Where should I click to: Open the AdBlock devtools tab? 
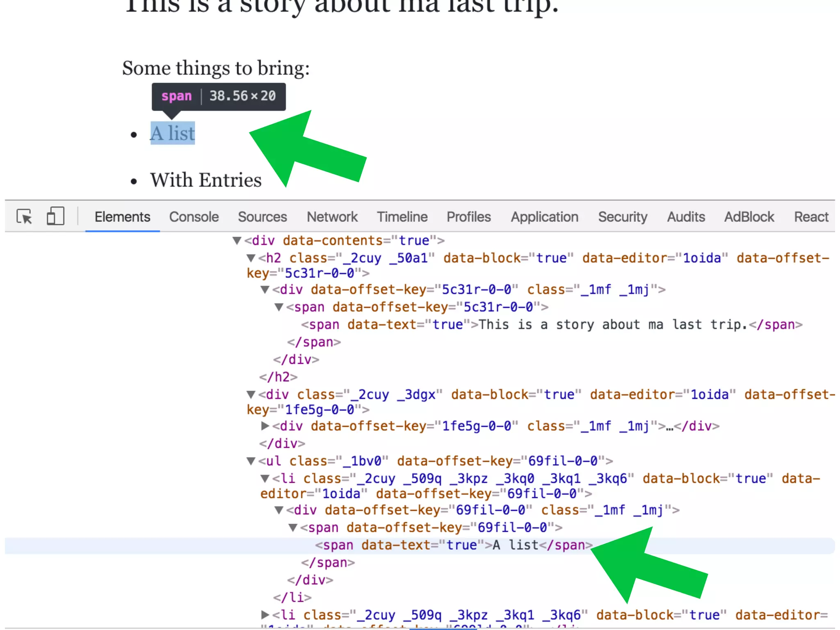749,217
